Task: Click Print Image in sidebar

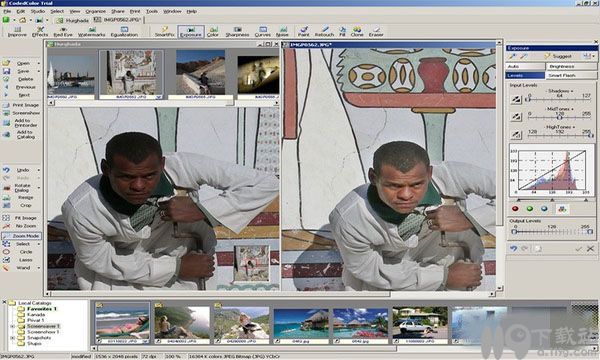Action: (x=21, y=105)
